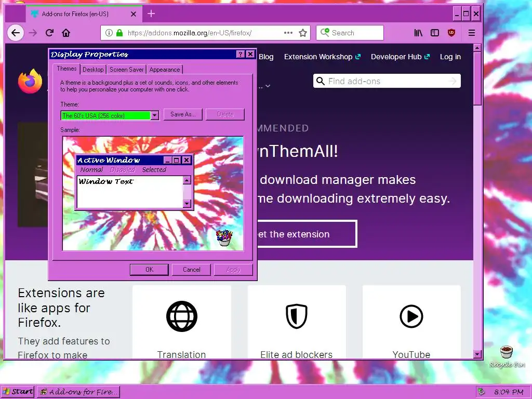Open a new tab with the plus icon
This screenshot has width=532, height=399.
pyautogui.click(x=151, y=14)
